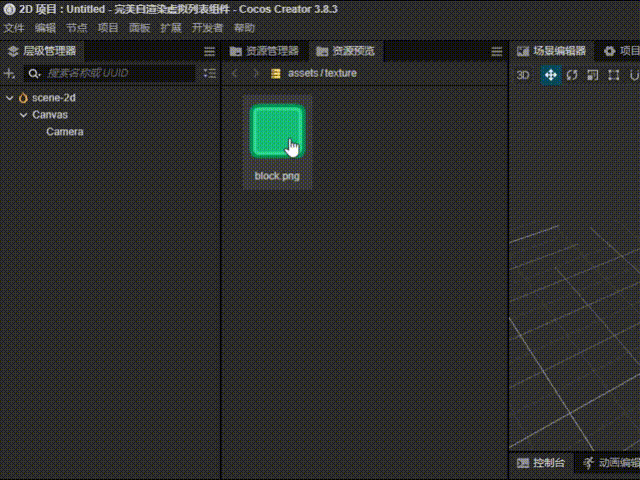This screenshot has width=640, height=480.
Task: Switch to the 场景编辑器 tab
Action: coord(551,51)
